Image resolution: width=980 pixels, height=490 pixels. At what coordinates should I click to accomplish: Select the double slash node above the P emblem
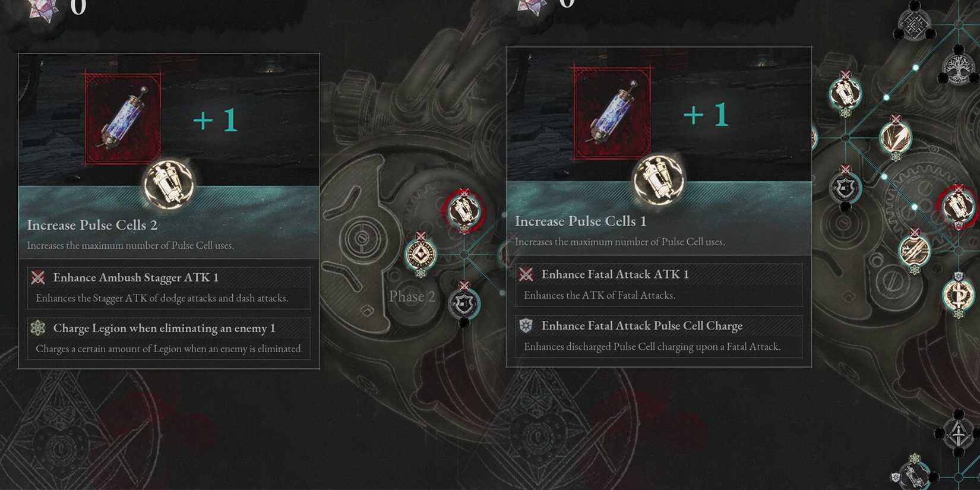tap(915, 250)
